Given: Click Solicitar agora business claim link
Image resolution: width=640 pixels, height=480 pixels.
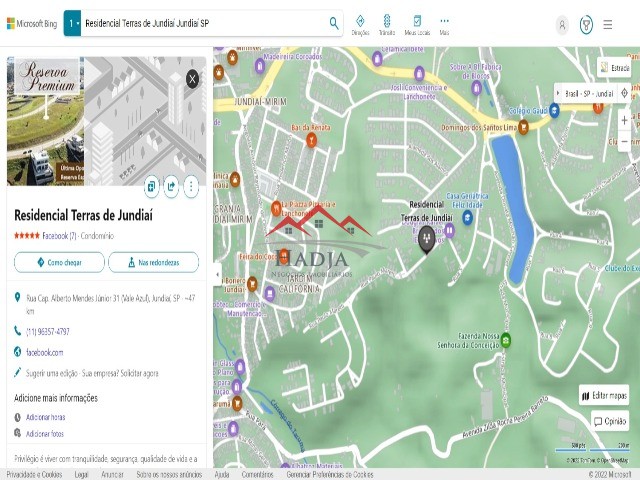Looking at the screenshot, I should pyautogui.click(x=139, y=373).
